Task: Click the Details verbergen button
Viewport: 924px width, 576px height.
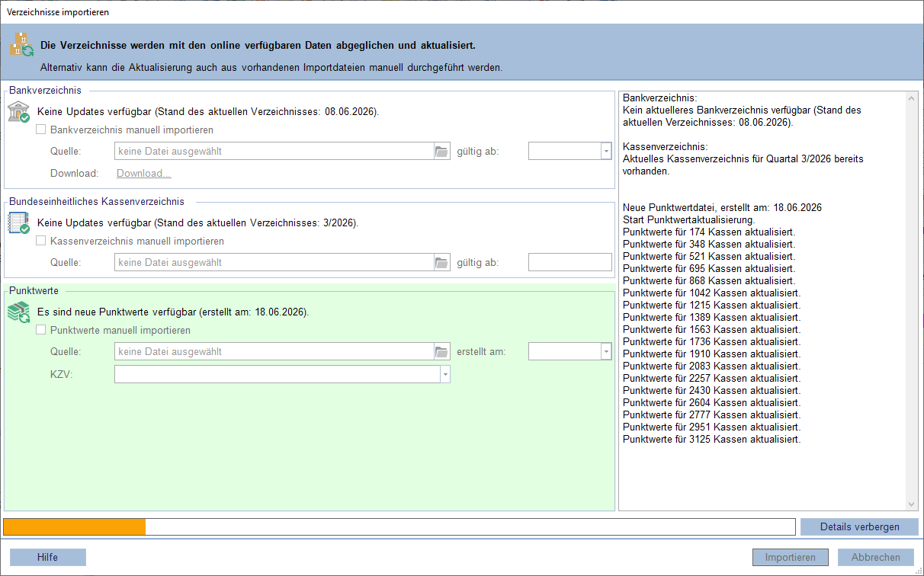Action: click(859, 526)
